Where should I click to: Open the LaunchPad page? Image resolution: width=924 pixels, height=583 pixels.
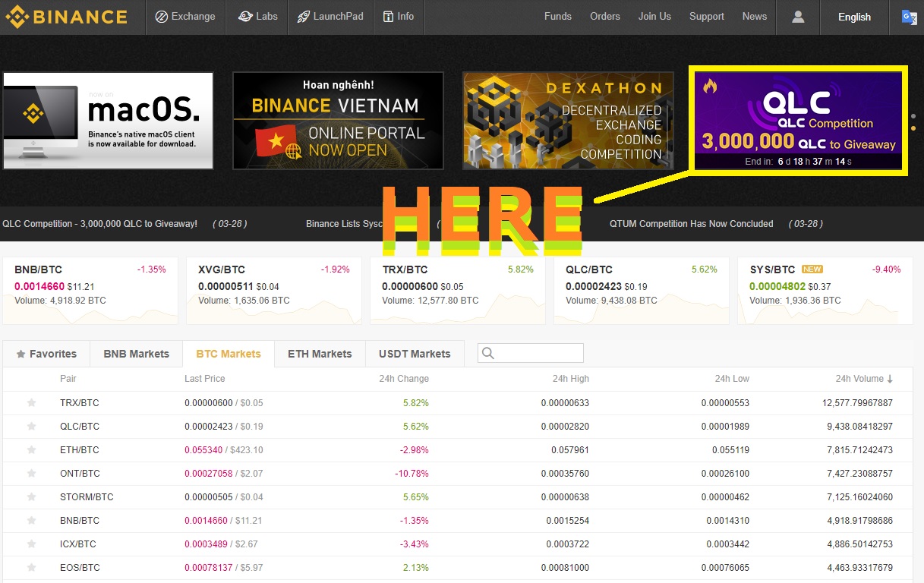(x=330, y=17)
